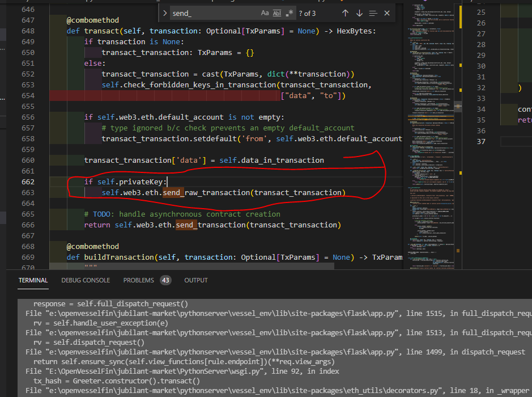
Task: Click 'HexBytes' return type on line 648
Action: (354, 31)
